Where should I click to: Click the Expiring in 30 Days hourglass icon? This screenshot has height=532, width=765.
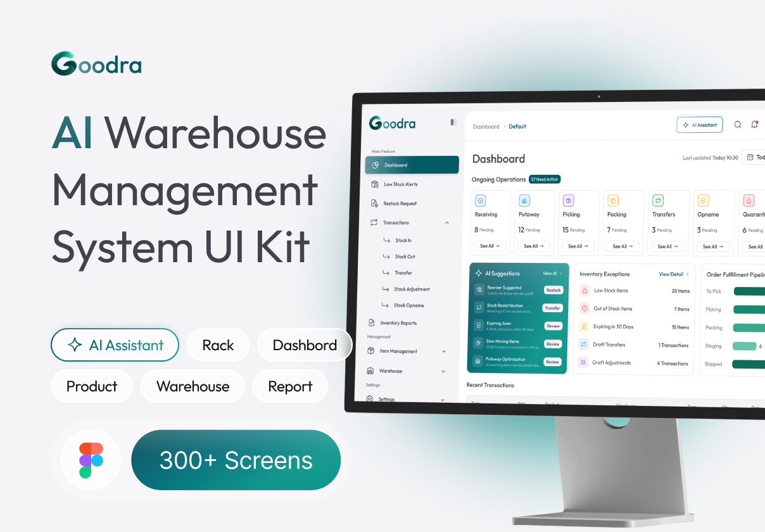[584, 327]
